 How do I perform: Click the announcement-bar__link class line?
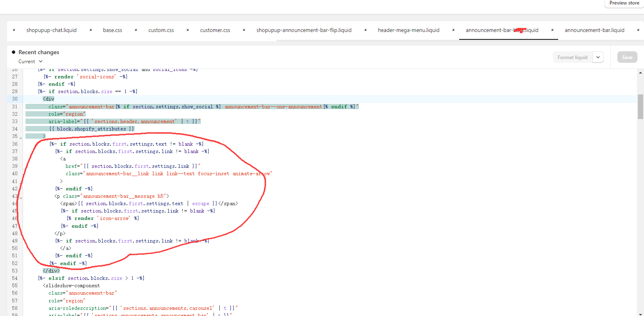coord(169,174)
